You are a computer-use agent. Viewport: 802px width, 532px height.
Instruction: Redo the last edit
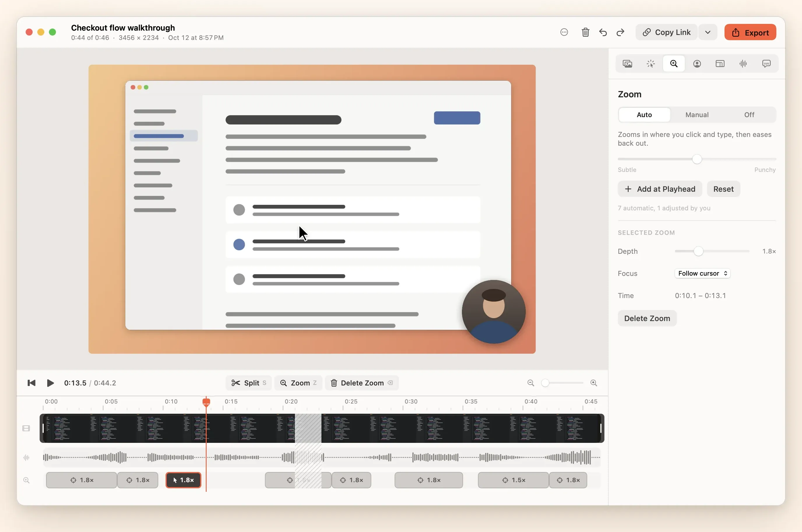(x=620, y=32)
